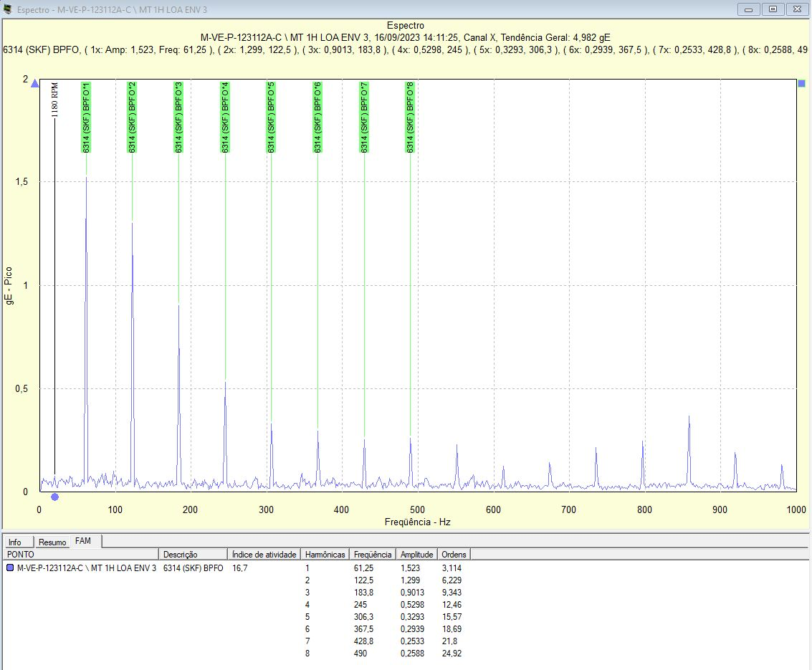Select the BPFO*5 green marker label
The height and width of the screenshot is (670, 812).
point(271,118)
